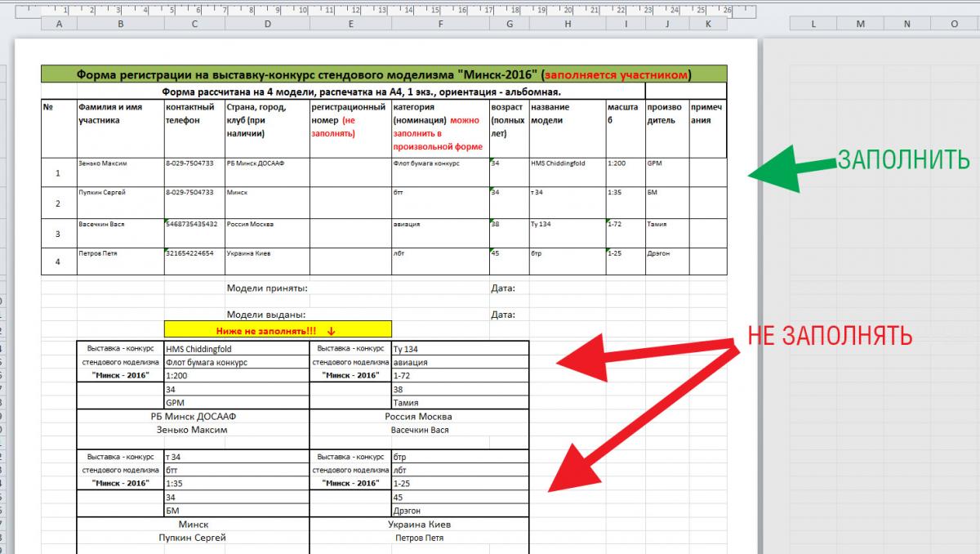Click the red НЕ ЗАПОЛНЯТЬ label
The height and width of the screenshot is (554, 980).
coord(831,335)
